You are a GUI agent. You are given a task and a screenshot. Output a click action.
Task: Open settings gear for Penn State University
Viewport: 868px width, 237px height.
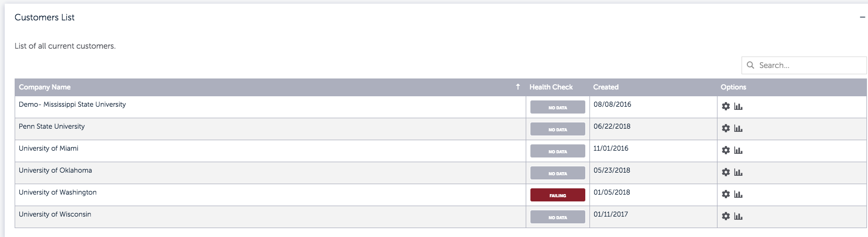(x=726, y=129)
